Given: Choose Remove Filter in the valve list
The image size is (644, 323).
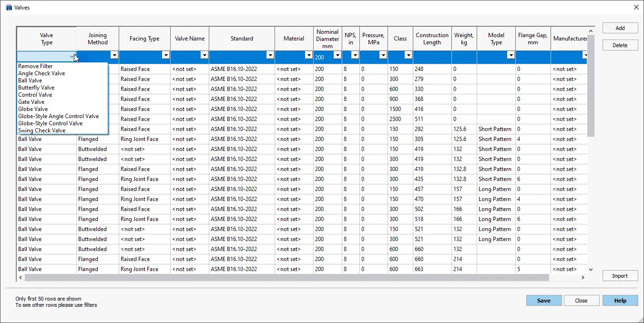Looking at the screenshot, I should coord(36,66).
